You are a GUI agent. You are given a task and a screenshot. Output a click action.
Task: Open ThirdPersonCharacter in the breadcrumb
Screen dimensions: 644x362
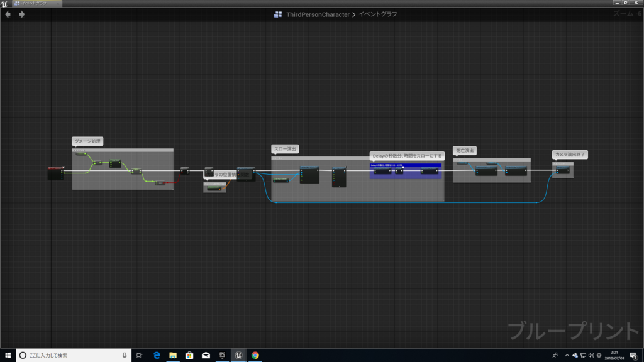pyautogui.click(x=318, y=14)
